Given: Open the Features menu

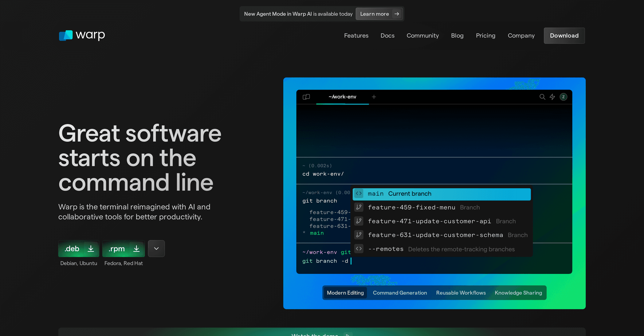Looking at the screenshot, I should (356, 36).
